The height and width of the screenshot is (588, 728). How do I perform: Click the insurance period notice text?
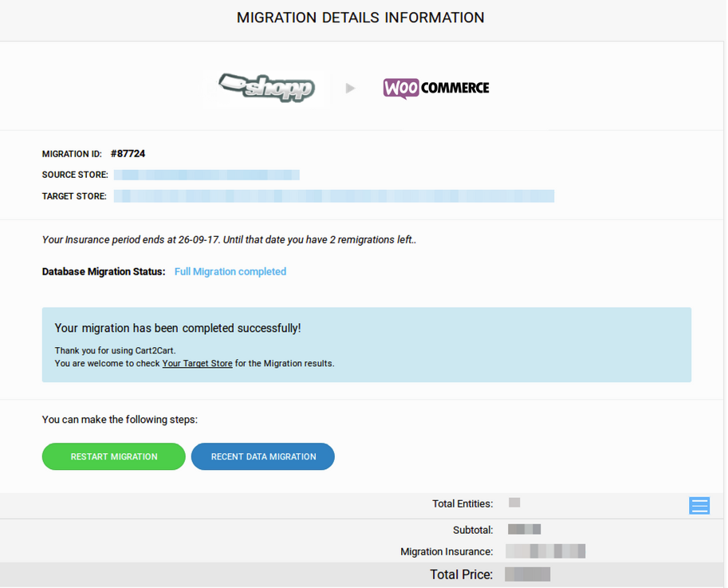pos(230,239)
